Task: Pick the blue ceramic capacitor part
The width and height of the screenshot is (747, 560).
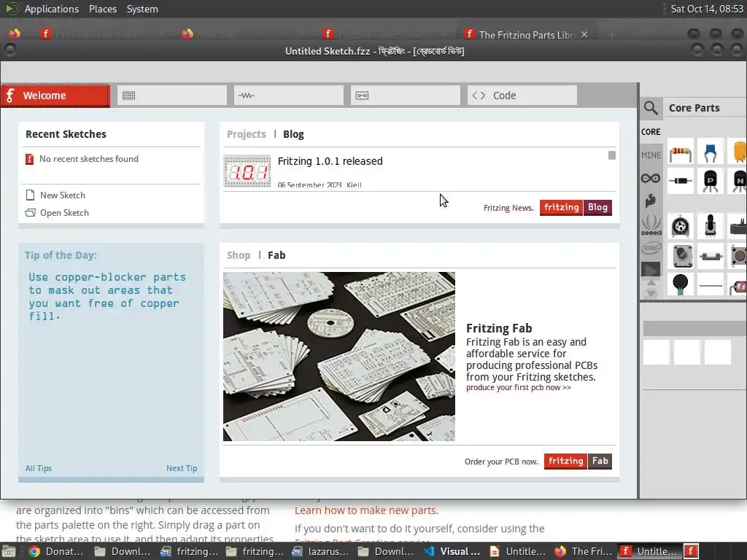Action: [711, 153]
